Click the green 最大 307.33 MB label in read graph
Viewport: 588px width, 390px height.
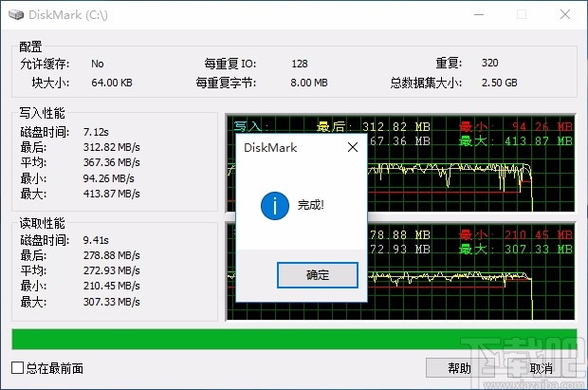coord(516,250)
